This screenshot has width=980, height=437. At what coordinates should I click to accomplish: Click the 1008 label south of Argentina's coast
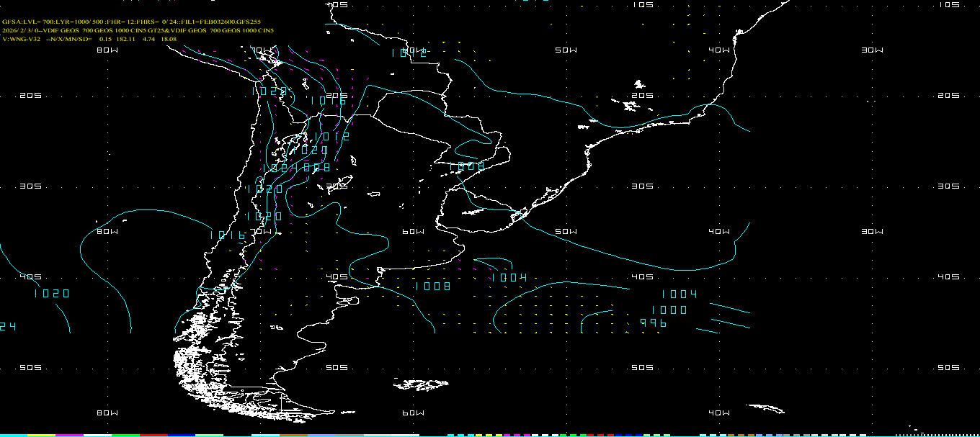(432, 287)
